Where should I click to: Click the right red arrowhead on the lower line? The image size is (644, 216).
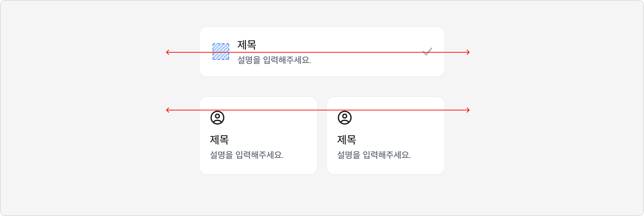tap(468, 110)
